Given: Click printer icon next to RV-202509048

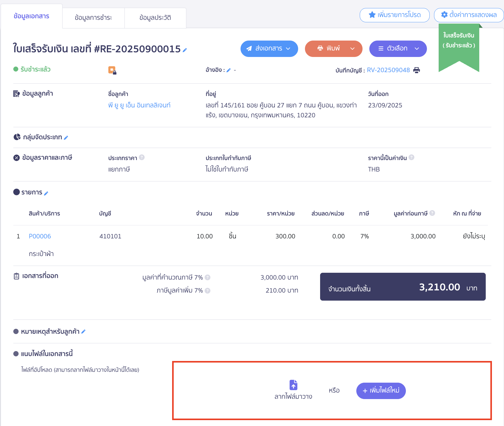Looking at the screenshot, I should pyautogui.click(x=417, y=70).
